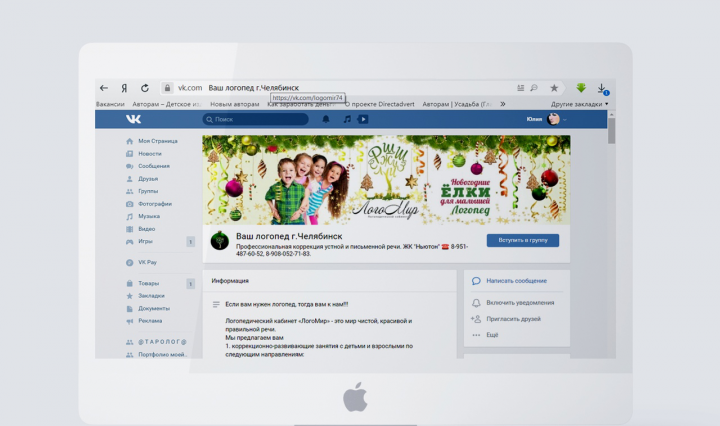The image size is (720, 426).
Task: Open VK notifications bell icon
Action: [x=326, y=119]
